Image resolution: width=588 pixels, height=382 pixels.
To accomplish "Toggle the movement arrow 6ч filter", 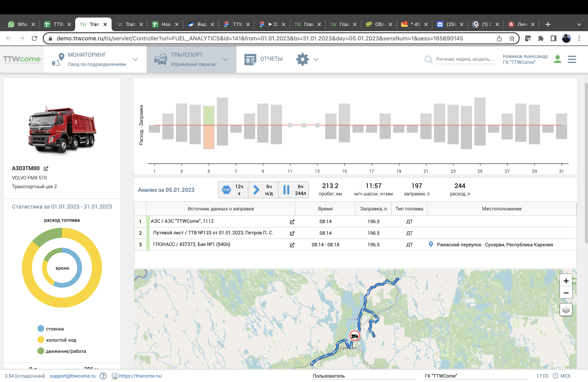I will point(263,190).
